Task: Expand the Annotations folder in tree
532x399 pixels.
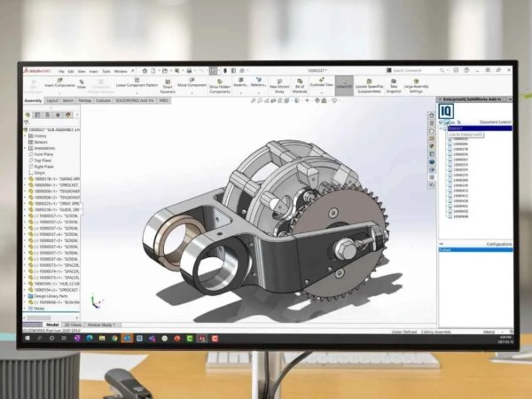Action: [x=25, y=148]
